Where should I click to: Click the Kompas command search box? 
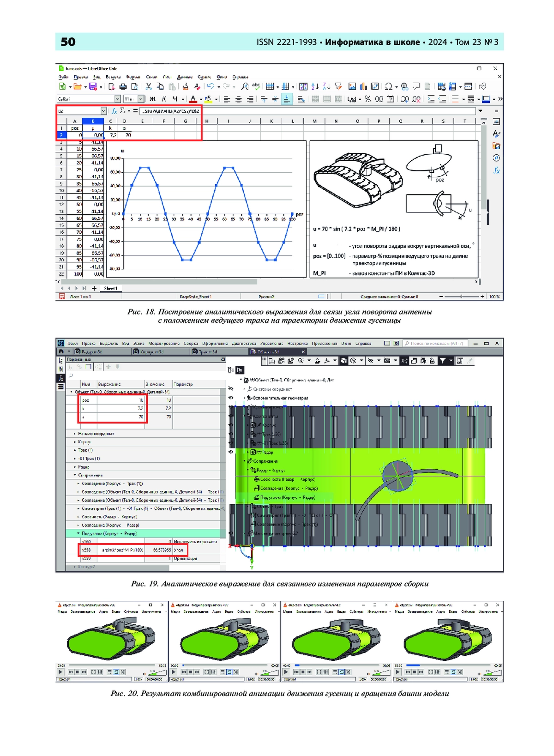coord(436,343)
